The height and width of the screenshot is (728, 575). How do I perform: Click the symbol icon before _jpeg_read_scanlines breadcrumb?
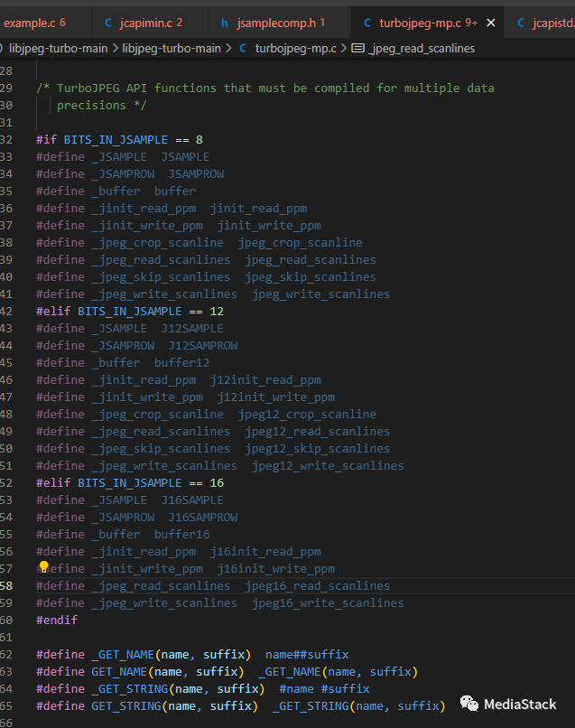357,48
